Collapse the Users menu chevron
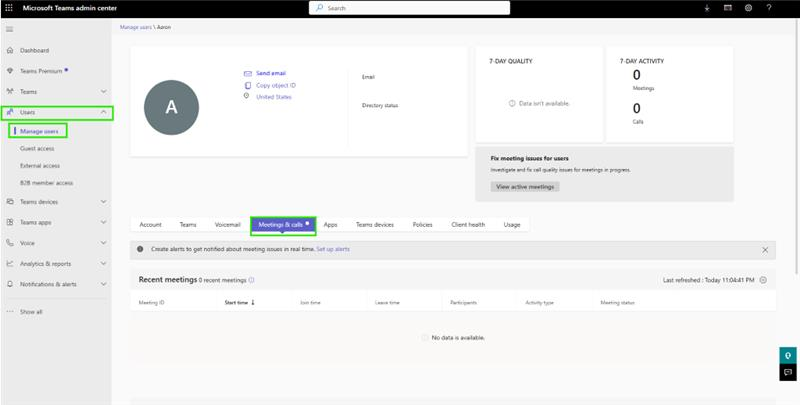The width and height of the screenshot is (800, 405). tap(104, 112)
